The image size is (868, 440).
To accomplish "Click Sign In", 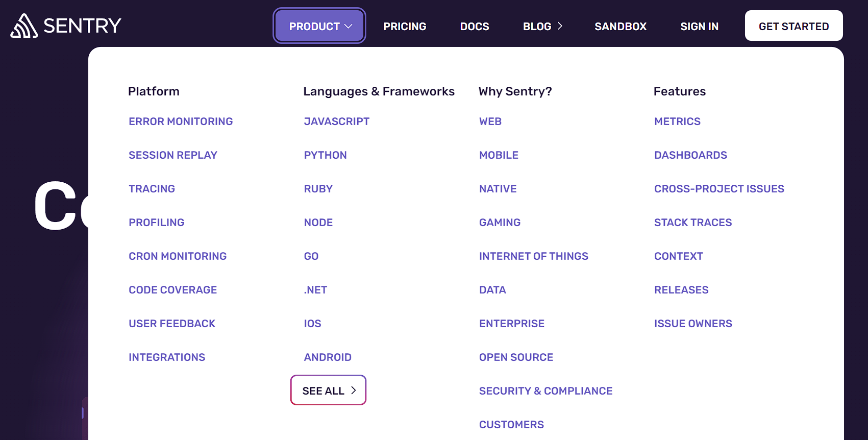I will pos(699,27).
